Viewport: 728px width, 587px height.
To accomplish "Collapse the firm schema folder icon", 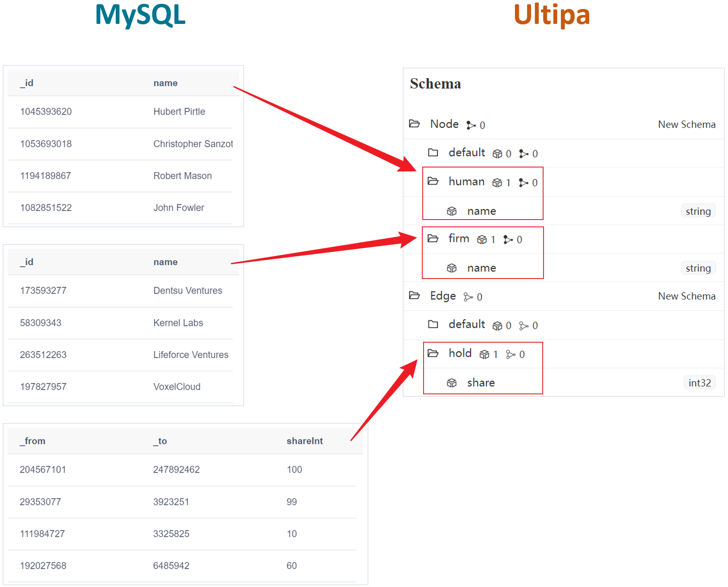I will click(433, 238).
